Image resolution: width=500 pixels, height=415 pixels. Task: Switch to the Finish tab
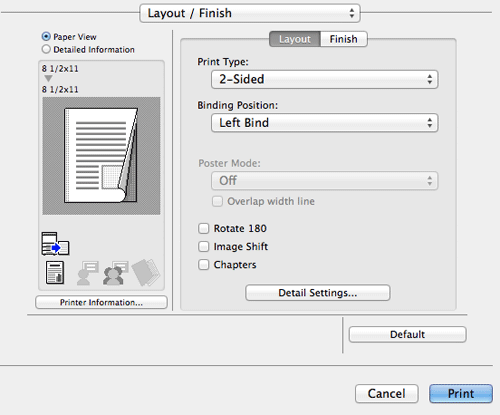(x=344, y=39)
